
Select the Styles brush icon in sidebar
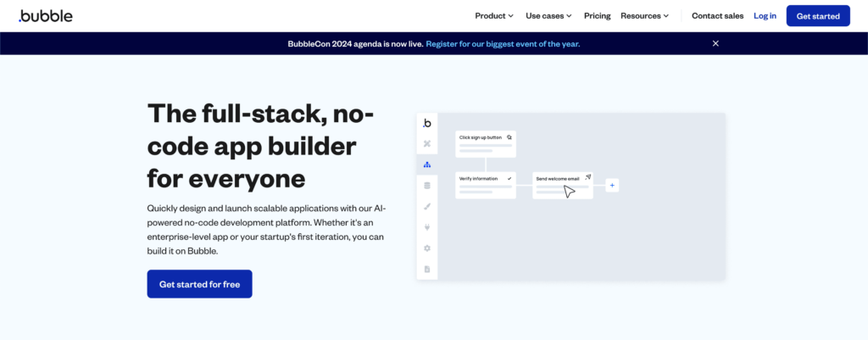pos(427,207)
